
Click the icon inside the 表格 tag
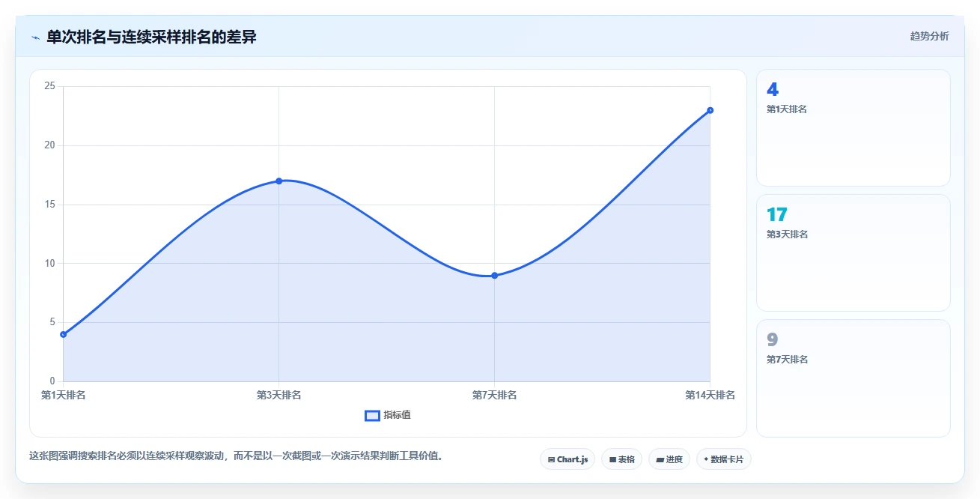point(612,459)
